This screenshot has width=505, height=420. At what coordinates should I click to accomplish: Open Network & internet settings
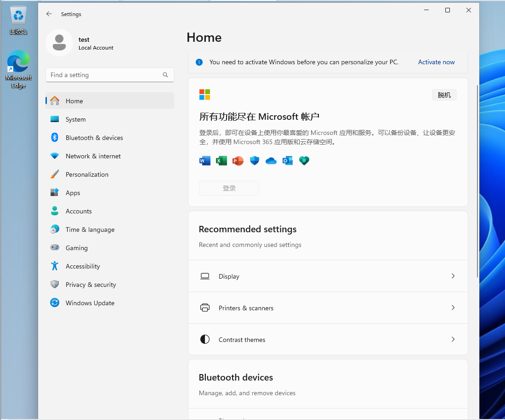(110, 156)
